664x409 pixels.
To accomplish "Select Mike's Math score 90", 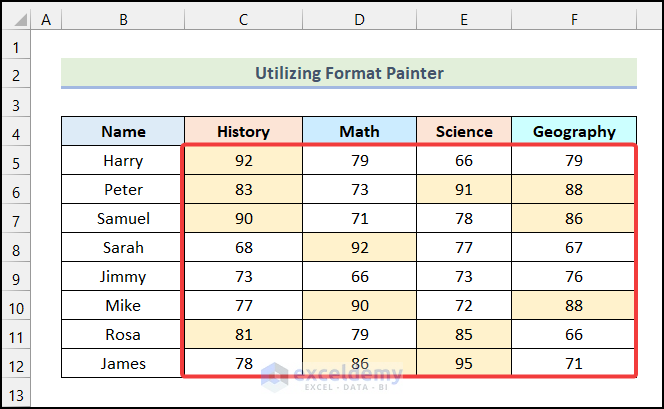I will pos(359,306).
